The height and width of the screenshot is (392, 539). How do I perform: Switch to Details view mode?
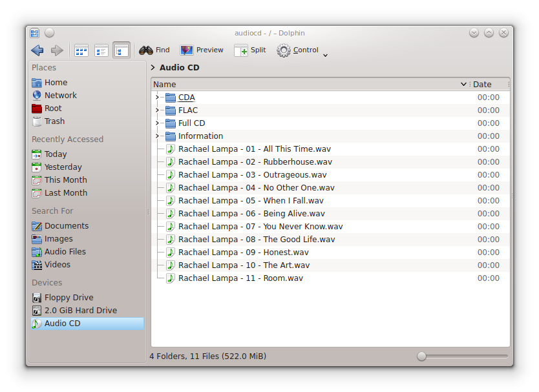click(x=121, y=50)
